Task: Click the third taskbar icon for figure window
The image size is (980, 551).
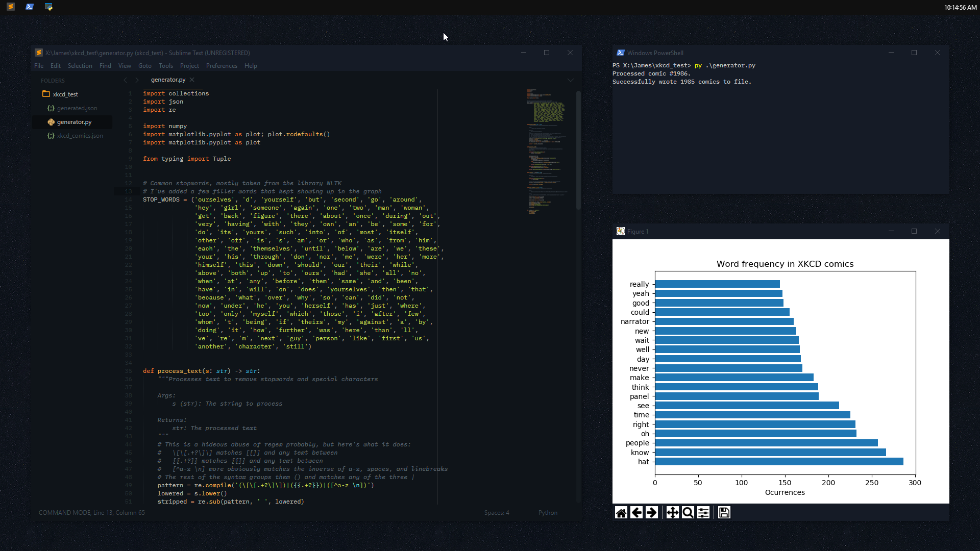Action: 48,7
